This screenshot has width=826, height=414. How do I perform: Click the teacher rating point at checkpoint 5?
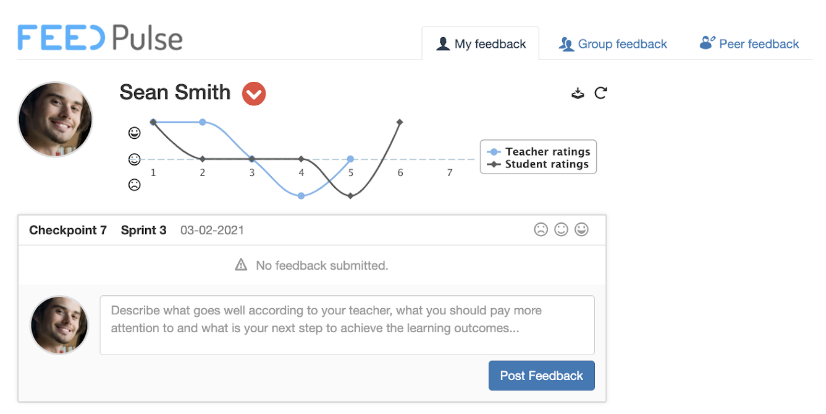click(350, 159)
